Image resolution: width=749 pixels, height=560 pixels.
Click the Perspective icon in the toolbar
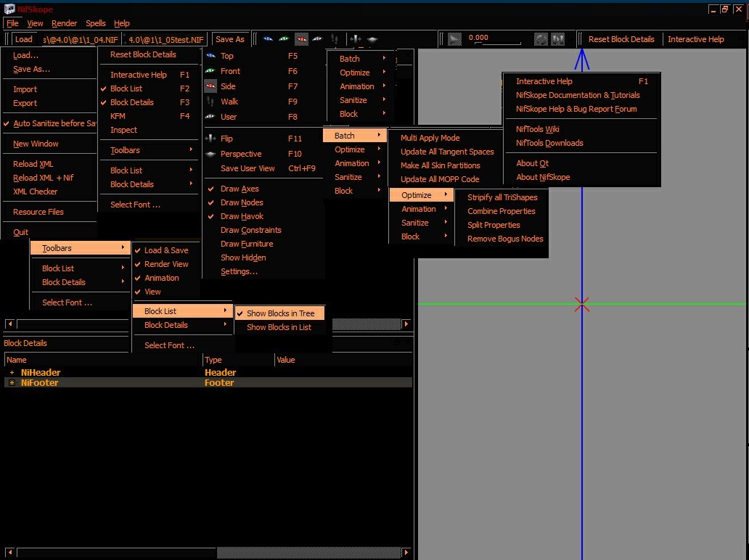coord(372,39)
